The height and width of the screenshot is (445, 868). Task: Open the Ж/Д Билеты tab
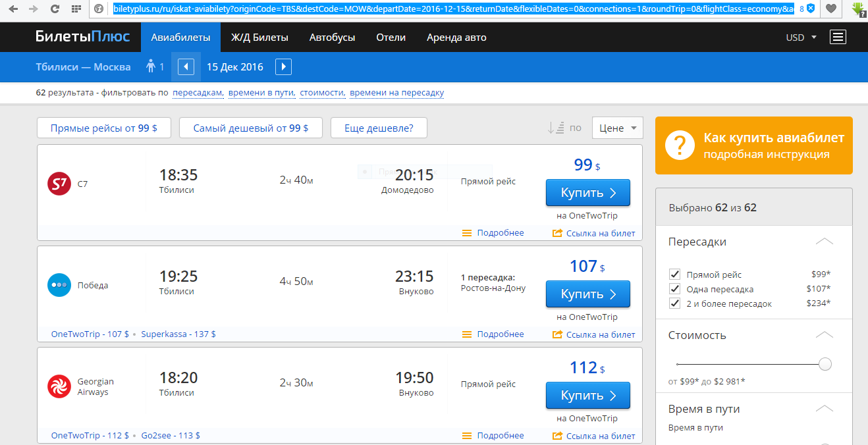259,38
